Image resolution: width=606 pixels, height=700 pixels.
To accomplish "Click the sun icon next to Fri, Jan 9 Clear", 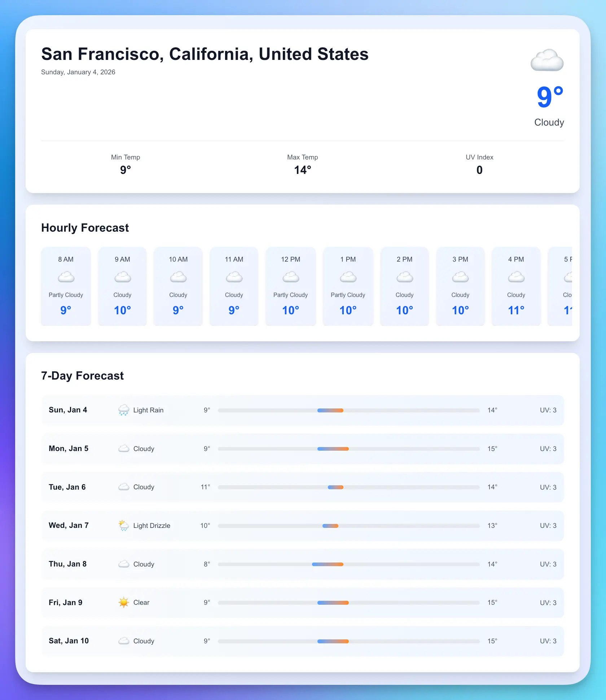I will coord(124,602).
